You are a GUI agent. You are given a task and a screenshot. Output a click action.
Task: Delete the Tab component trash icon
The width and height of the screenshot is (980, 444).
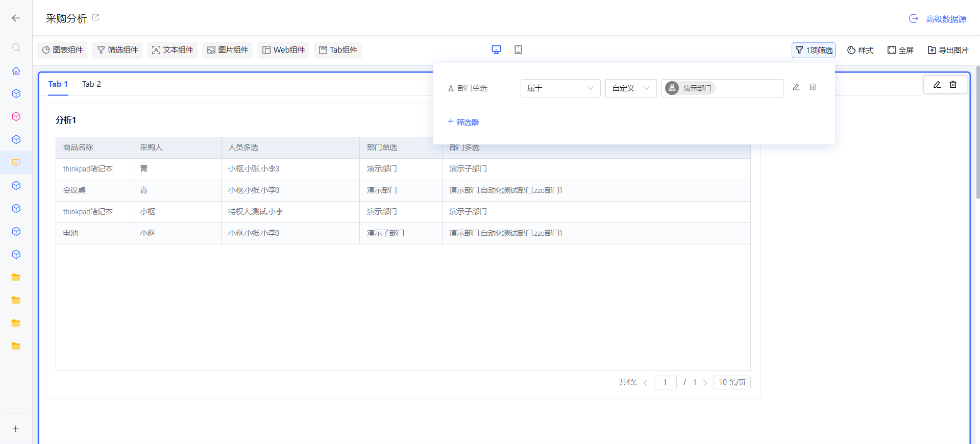953,85
